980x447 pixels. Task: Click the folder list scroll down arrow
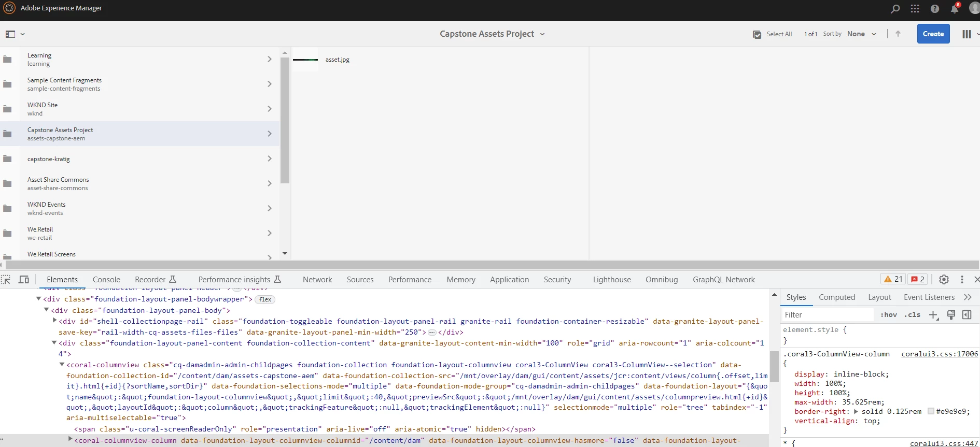click(x=285, y=253)
